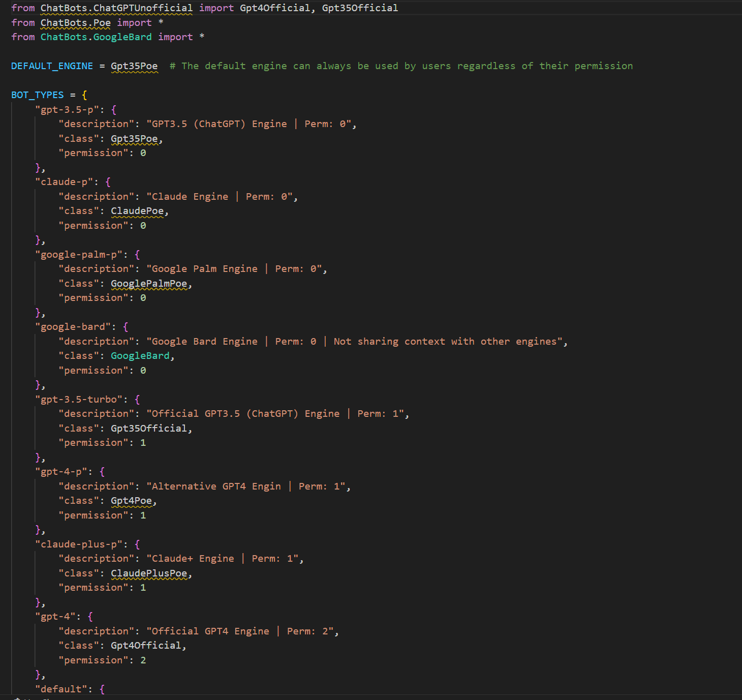Click the underlined GooglePalmPoe class name

point(149,283)
